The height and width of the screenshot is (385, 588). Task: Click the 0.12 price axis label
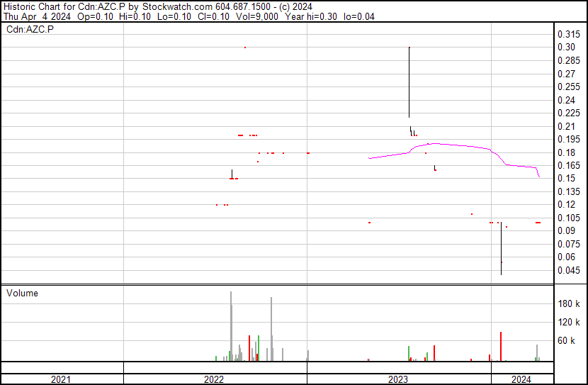pos(566,204)
